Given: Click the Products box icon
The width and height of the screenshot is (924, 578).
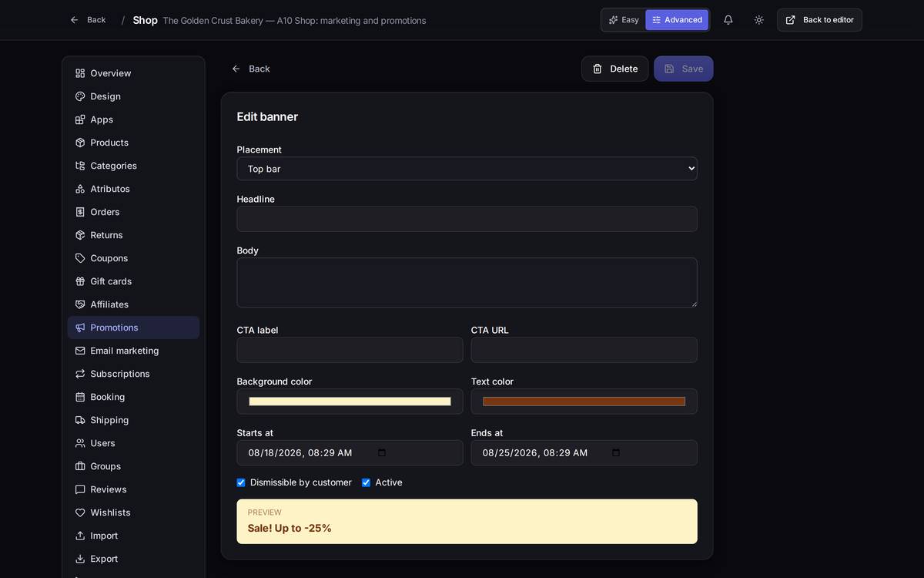Looking at the screenshot, I should [x=80, y=143].
